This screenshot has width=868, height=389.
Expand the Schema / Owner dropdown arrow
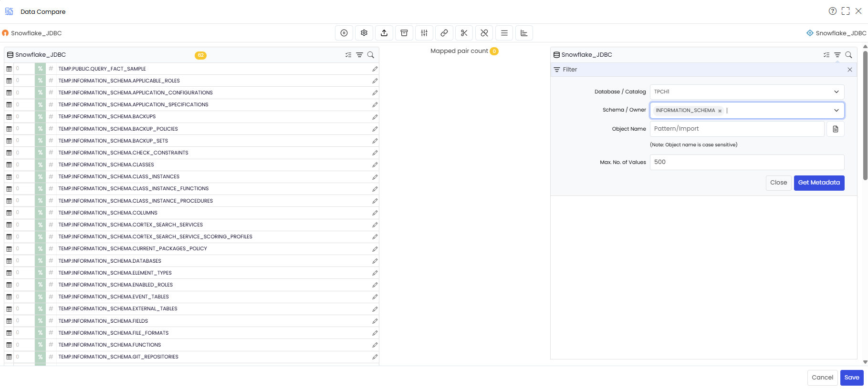837,110
